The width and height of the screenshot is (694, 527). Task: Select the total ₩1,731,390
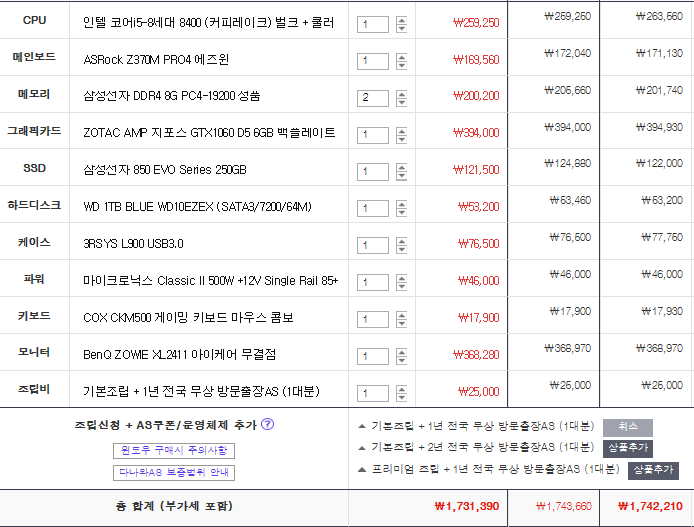(x=467, y=506)
